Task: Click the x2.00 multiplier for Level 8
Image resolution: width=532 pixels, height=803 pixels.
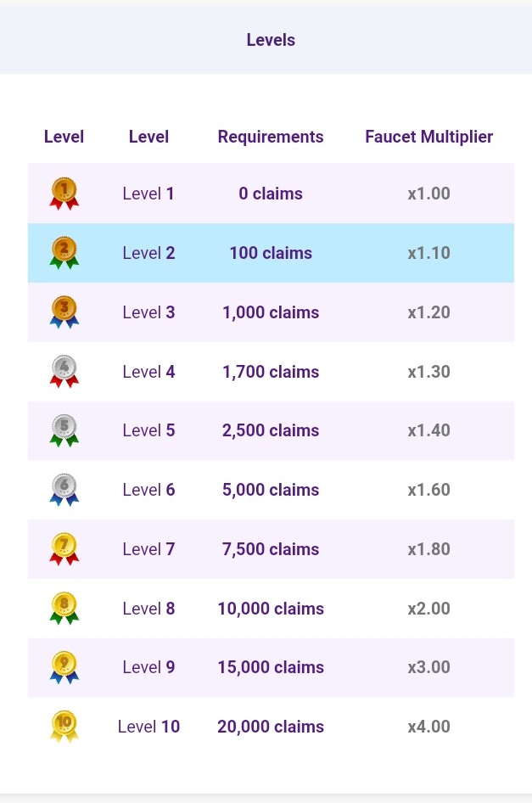Action: click(x=429, y=609)
